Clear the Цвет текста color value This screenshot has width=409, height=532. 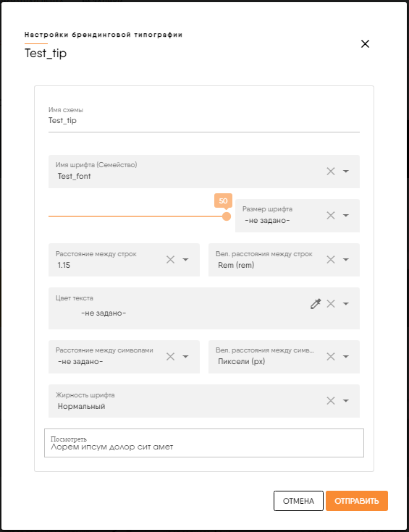[331, 304]
